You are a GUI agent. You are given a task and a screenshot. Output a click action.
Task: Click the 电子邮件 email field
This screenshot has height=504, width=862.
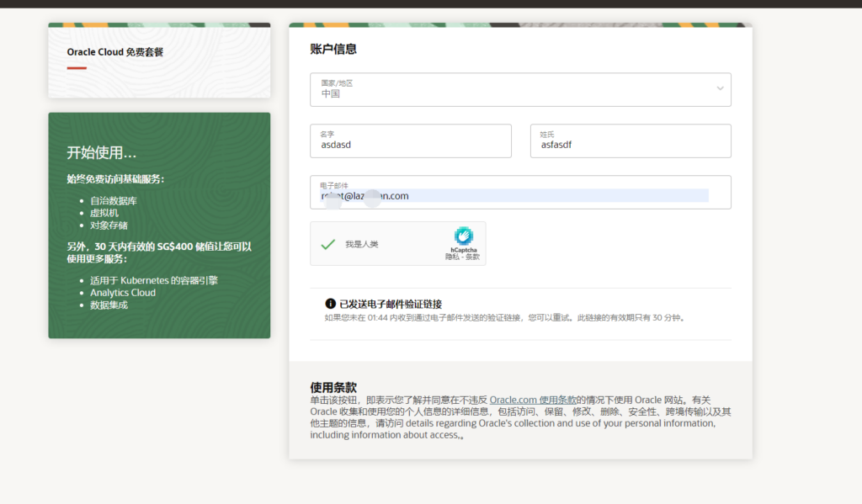(520, 193)
